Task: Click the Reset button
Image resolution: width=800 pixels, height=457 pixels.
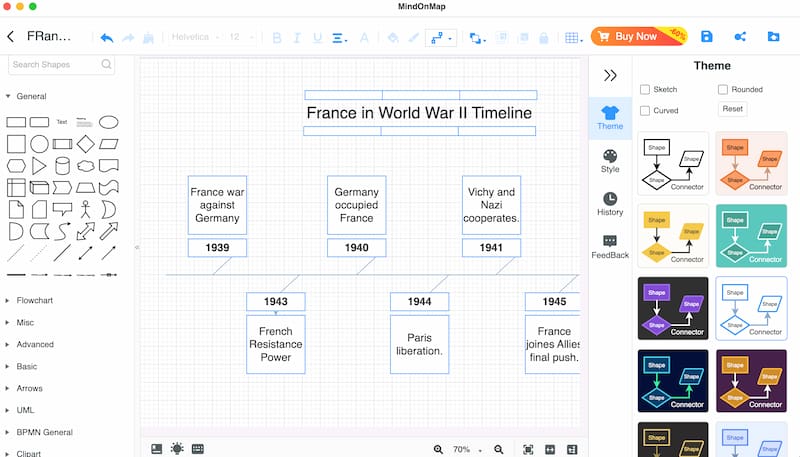Action: click(733, 109)
